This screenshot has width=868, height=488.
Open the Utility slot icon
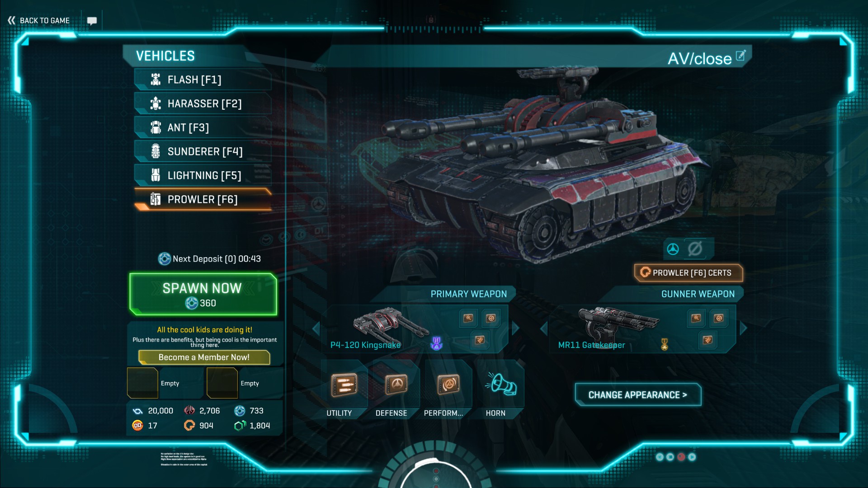click(x=344, y=385)
